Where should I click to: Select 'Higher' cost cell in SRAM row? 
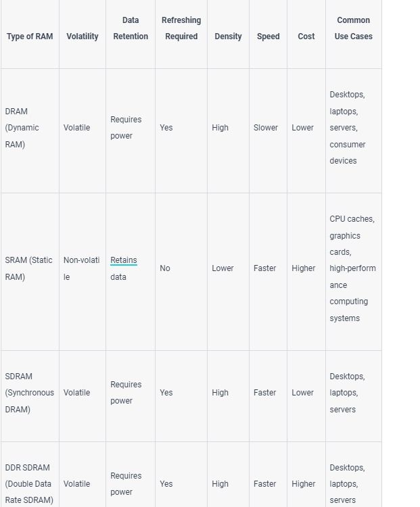(303, 268)
